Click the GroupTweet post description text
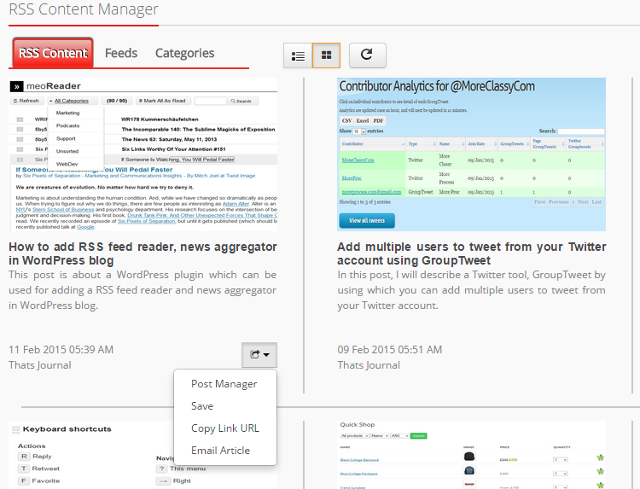Image resolution: width=640 pixels, height=489 pixels. [x=471, y=290]
